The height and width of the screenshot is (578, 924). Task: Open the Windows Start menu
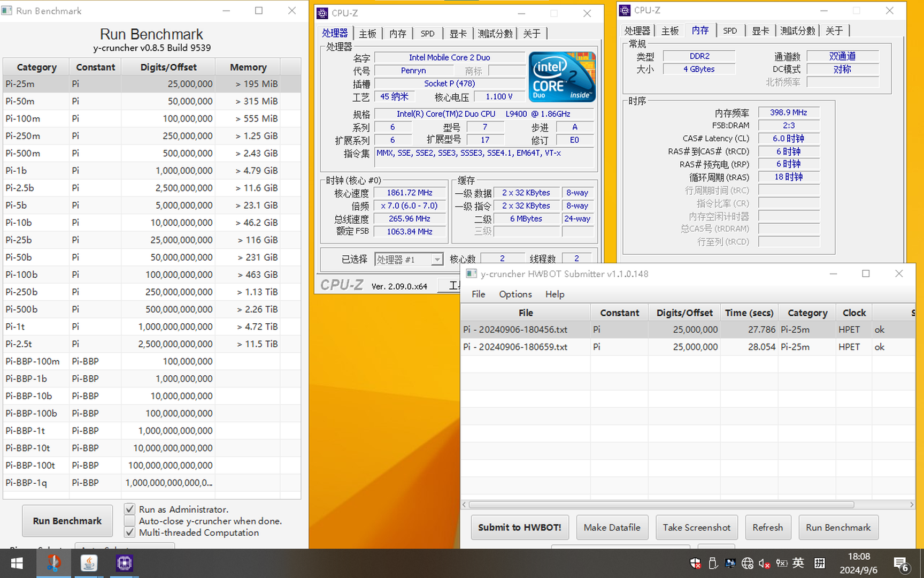17,563
